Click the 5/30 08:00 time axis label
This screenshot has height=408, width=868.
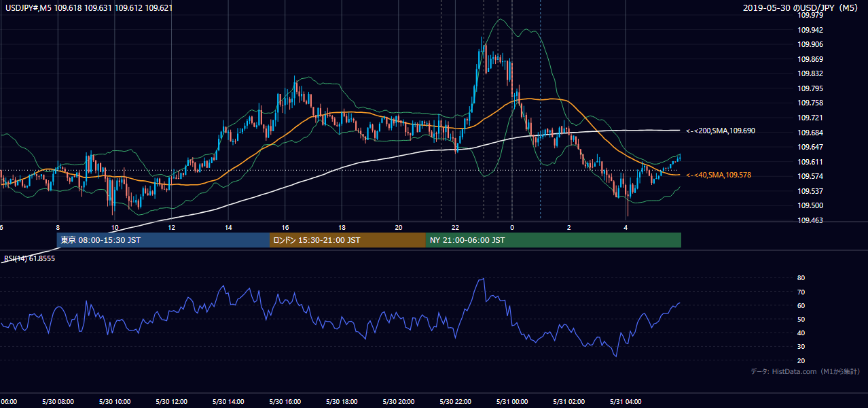pos(58,402)
